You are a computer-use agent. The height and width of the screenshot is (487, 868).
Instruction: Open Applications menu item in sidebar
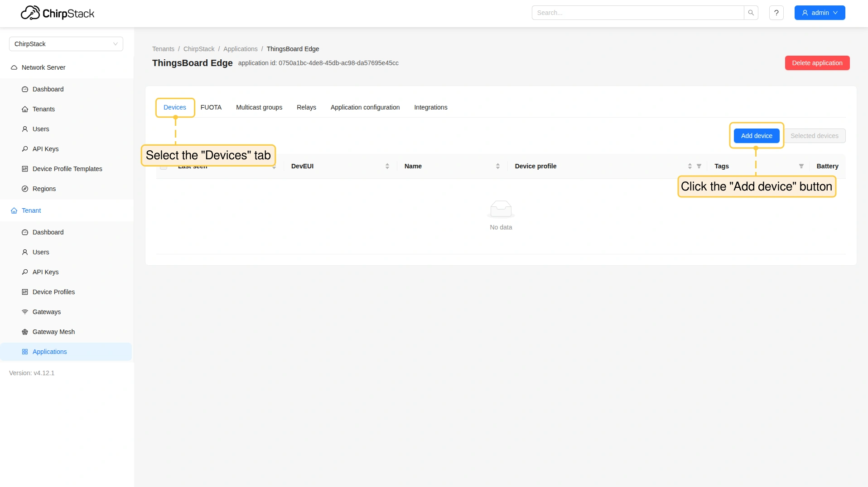click(66, 352)
